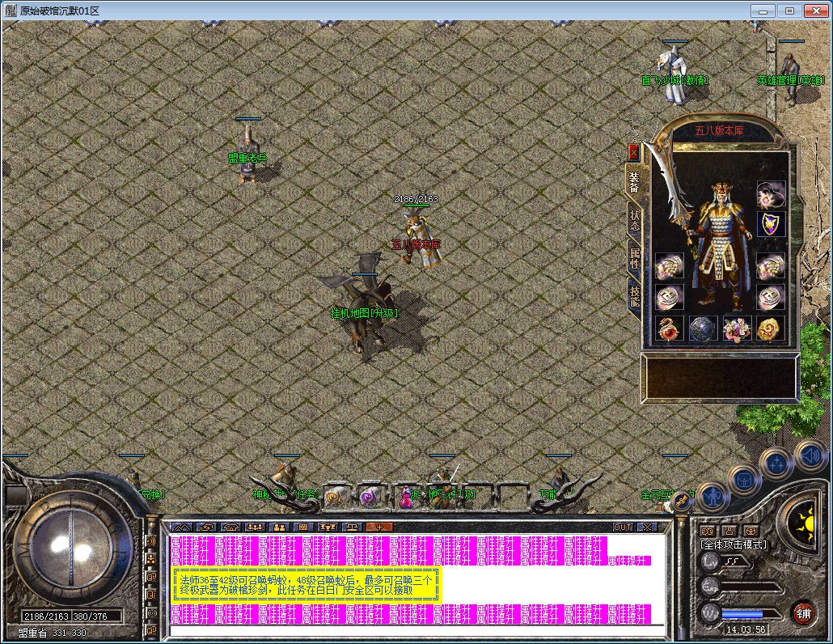The height and width of the screenshot is (644, 833).
Task: Click the 2186/2163 HP readout
Action: [x=46, y=616]
